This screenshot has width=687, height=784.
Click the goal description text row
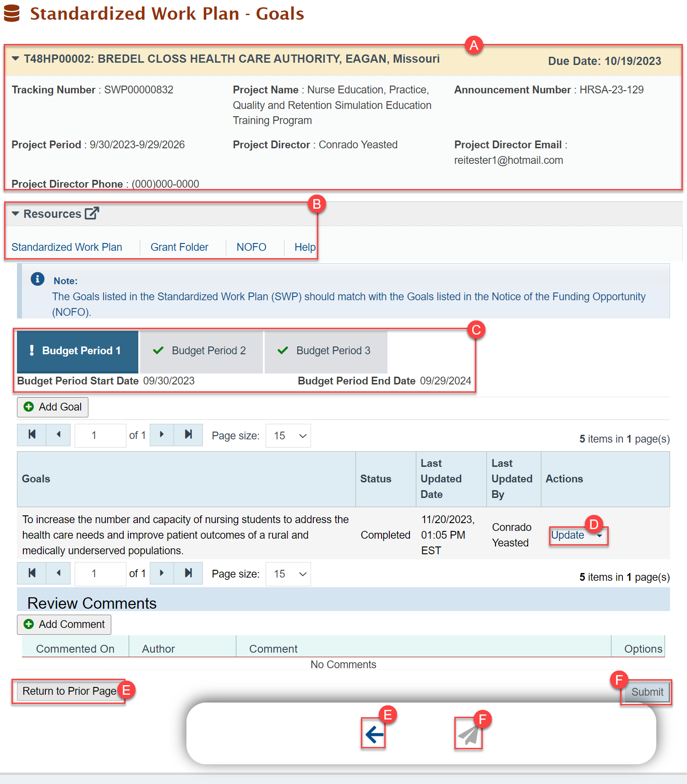(x=185, y=535)
